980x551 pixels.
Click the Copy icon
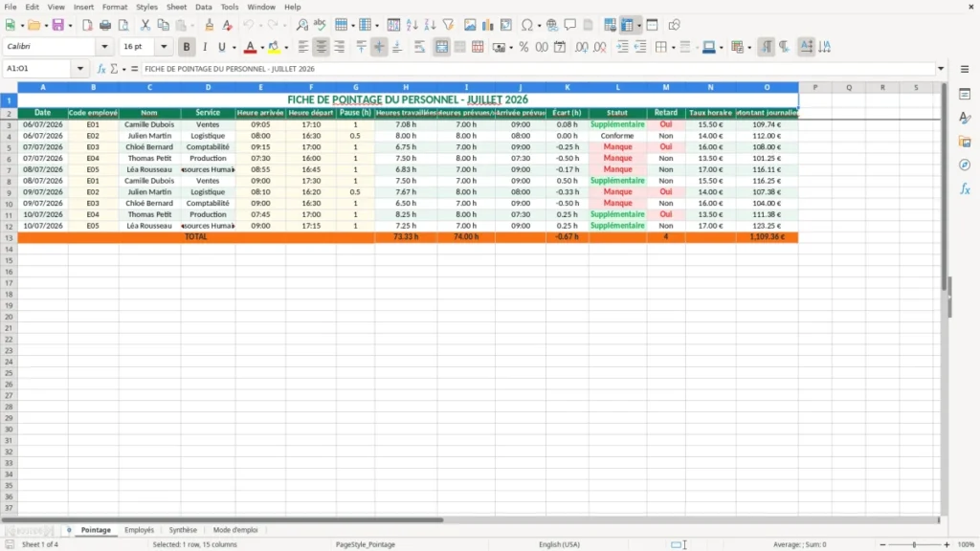click(163, 25)
